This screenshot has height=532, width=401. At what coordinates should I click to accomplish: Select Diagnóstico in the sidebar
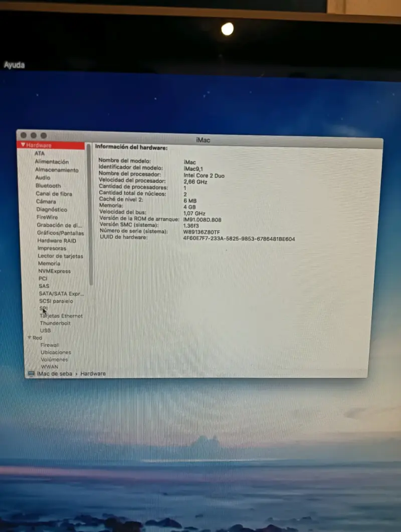(52, 210)
